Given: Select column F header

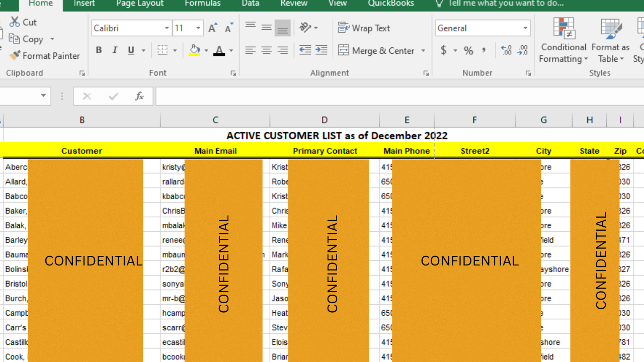Looking at the screenshot, I should tap(474, 120).
